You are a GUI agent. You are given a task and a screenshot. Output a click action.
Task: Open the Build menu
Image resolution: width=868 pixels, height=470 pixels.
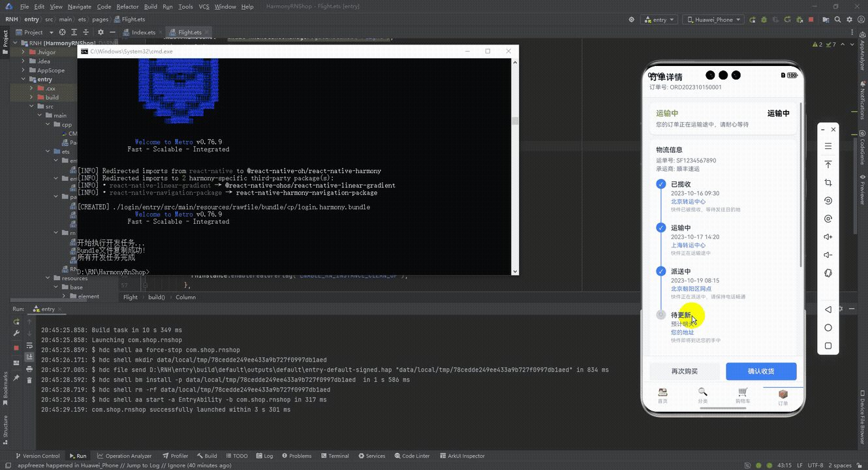[x=151, y=7]
